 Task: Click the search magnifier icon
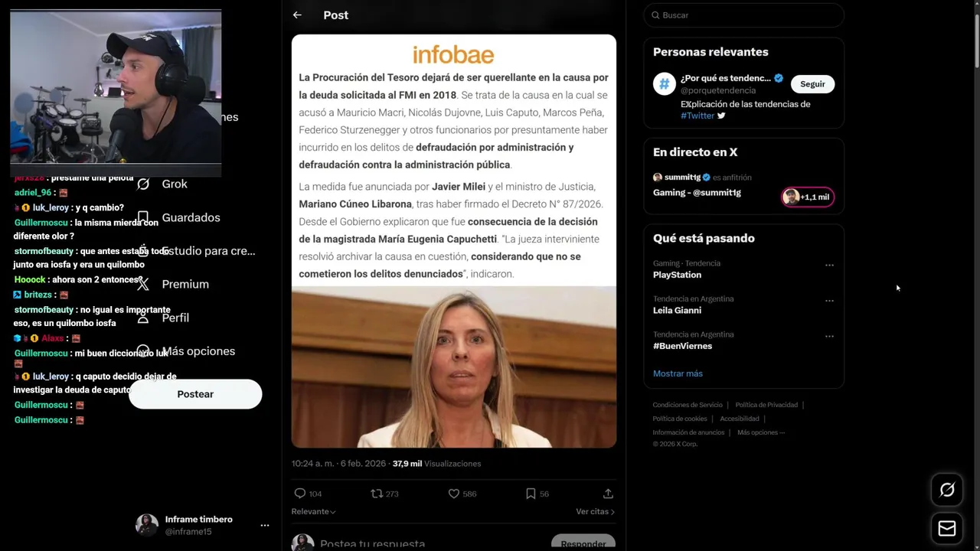(655, 15)
